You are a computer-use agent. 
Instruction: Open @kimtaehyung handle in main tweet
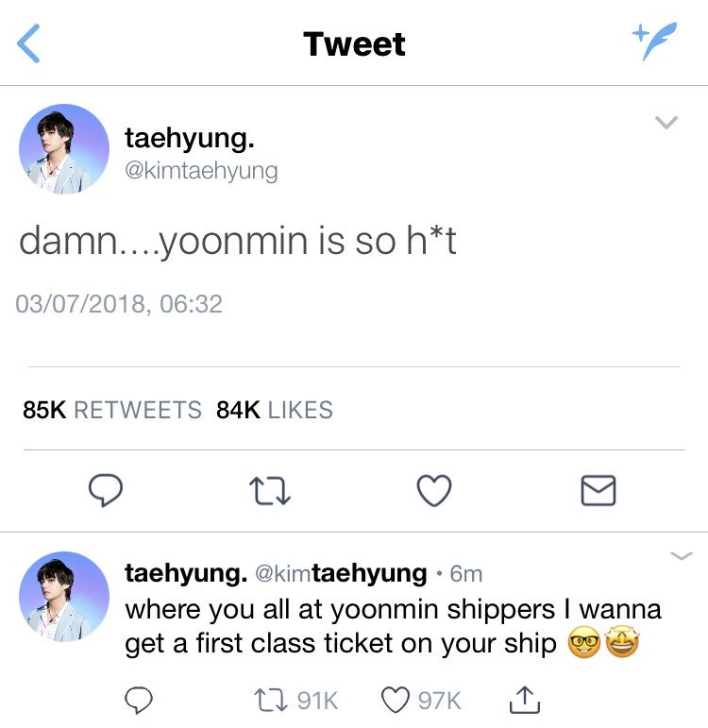pos(201,171)
